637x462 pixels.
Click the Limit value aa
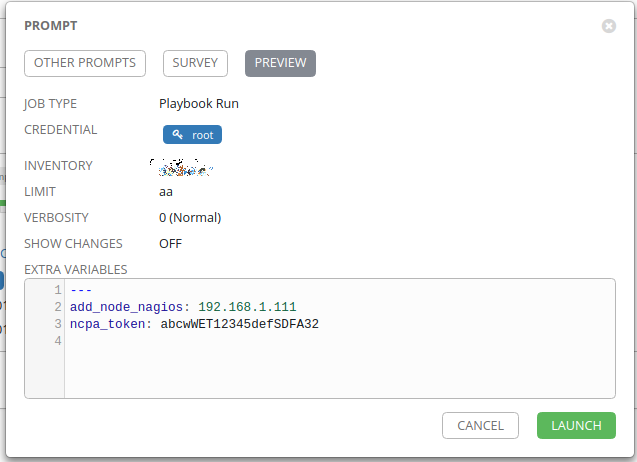[167, 192]
